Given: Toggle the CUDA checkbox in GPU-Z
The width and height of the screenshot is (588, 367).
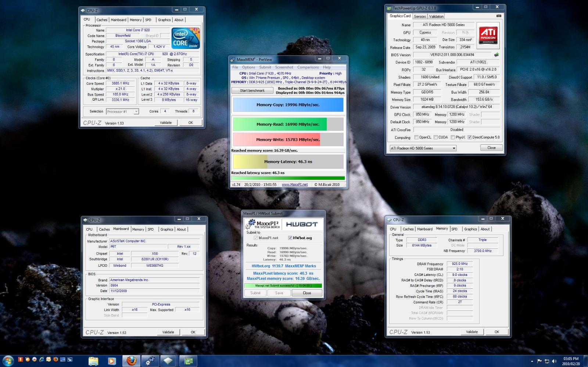Looking at the screenshot, I should tap(435, 137).
